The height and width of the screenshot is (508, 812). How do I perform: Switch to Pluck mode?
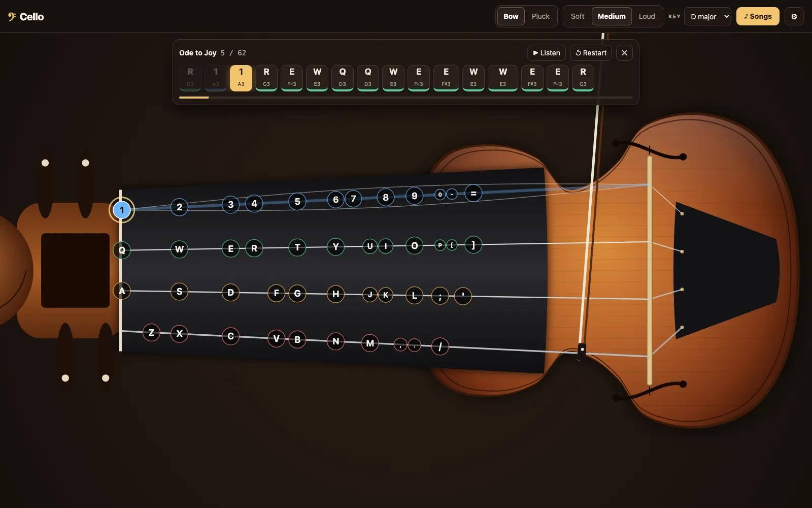pyautogui.click(x=540, y=16)
